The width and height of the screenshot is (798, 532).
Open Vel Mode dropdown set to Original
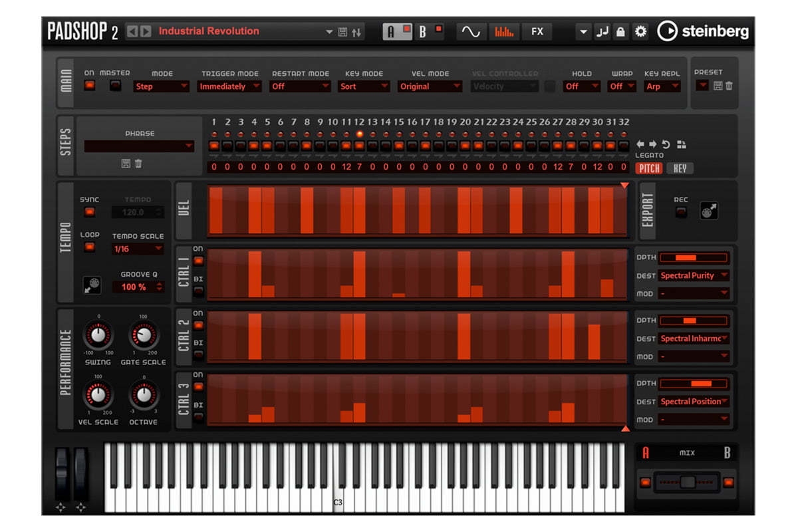430,86
